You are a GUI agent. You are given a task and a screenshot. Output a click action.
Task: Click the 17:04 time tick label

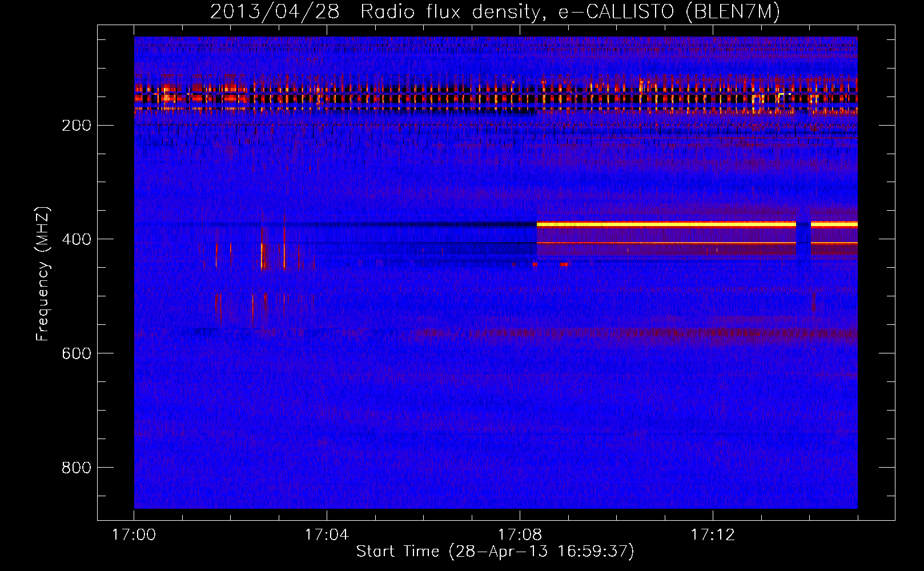pos(327,534)
